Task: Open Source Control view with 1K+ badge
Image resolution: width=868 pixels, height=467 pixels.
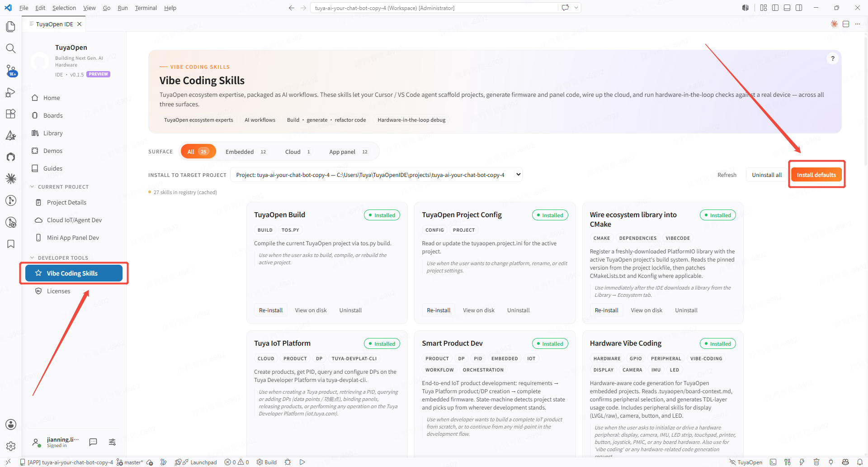Action: point(11,70)
